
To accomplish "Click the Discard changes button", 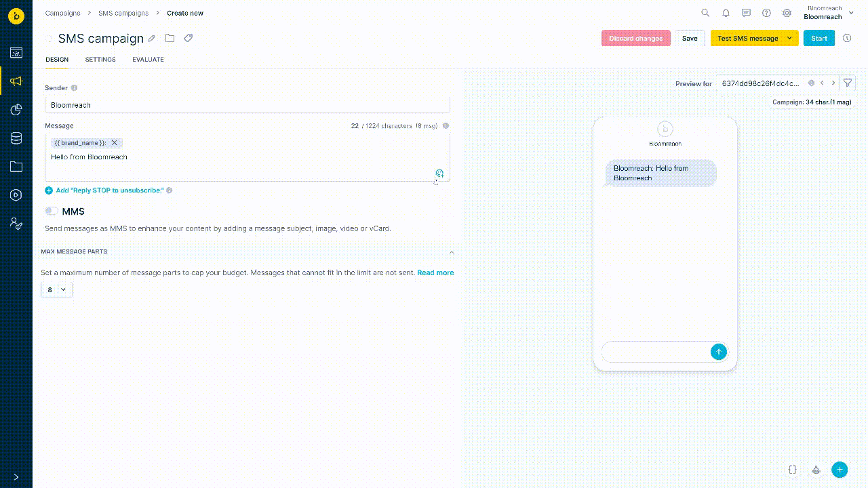I will click(x=636, y=38).
